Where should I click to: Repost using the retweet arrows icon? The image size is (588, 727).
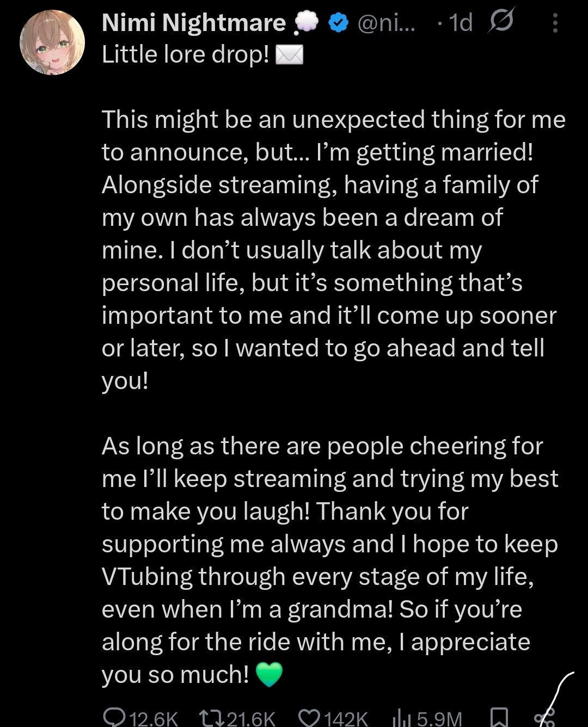(x=211, y=718)
